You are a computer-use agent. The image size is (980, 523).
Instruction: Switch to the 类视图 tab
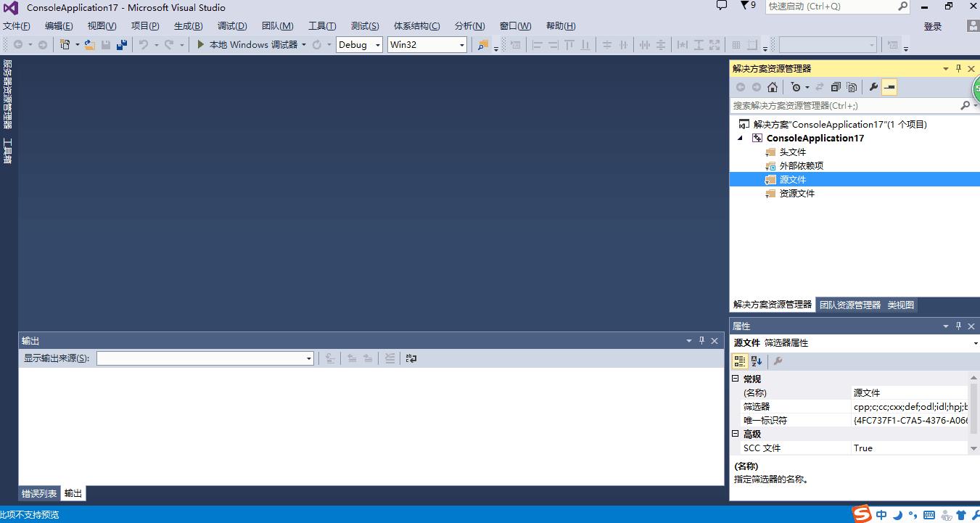(901, 305)
